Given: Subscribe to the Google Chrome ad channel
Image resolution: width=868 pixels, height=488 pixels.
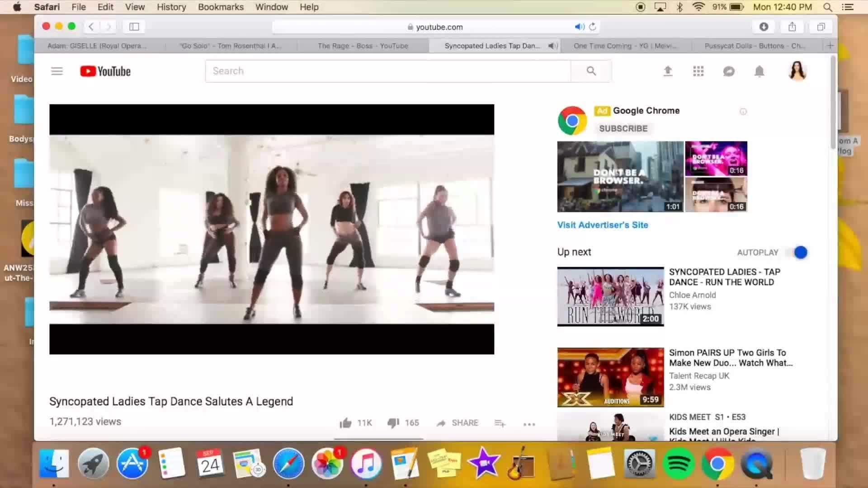Looking at the screenshot, I should [623, 128].
